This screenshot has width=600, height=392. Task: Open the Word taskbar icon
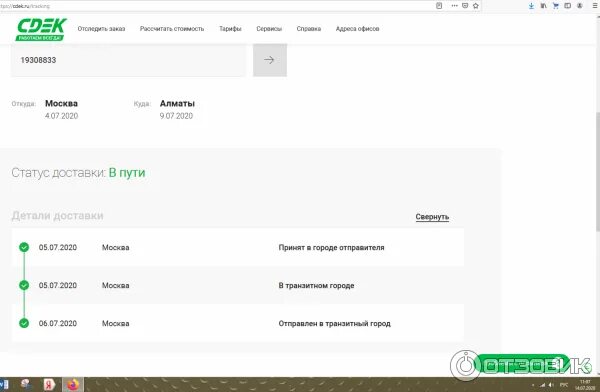click(4, 384)
